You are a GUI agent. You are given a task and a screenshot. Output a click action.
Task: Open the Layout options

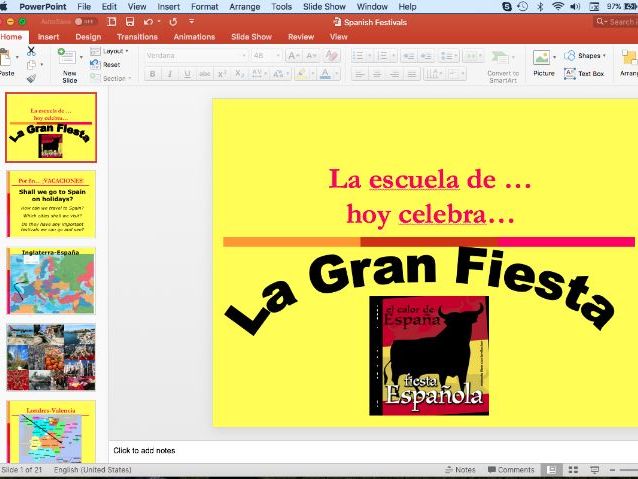pos(109,51)
